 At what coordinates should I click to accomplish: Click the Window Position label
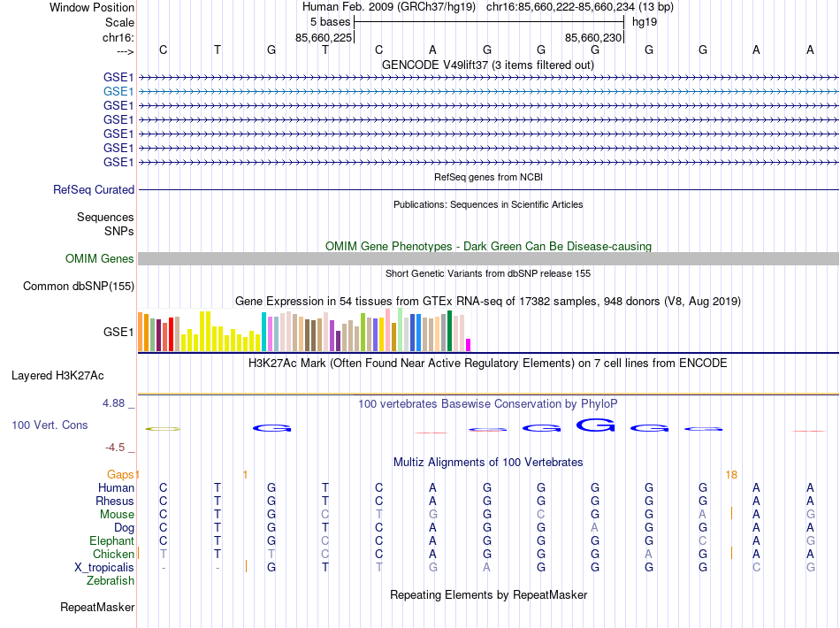(92, 7)
